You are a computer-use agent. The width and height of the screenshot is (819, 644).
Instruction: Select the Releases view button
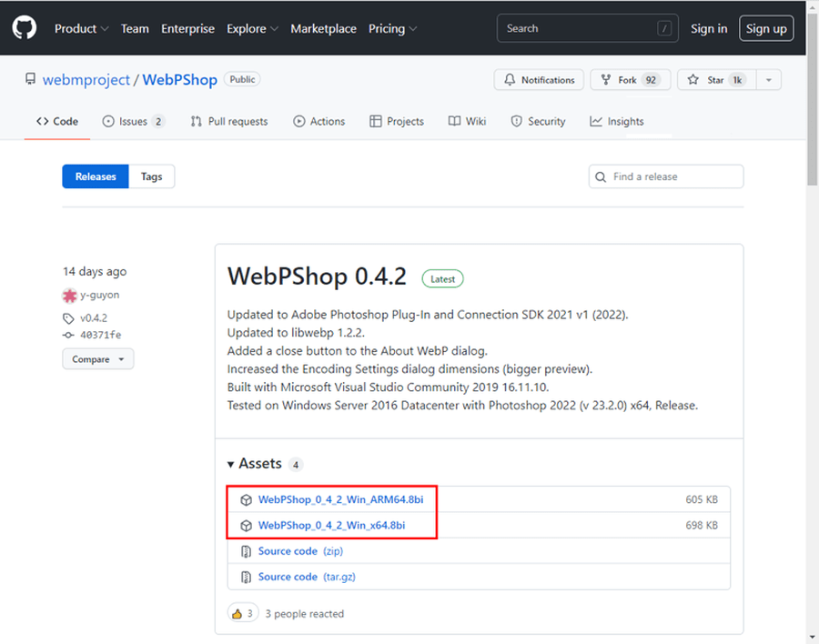pyautogui.click(x=96, y=176)
